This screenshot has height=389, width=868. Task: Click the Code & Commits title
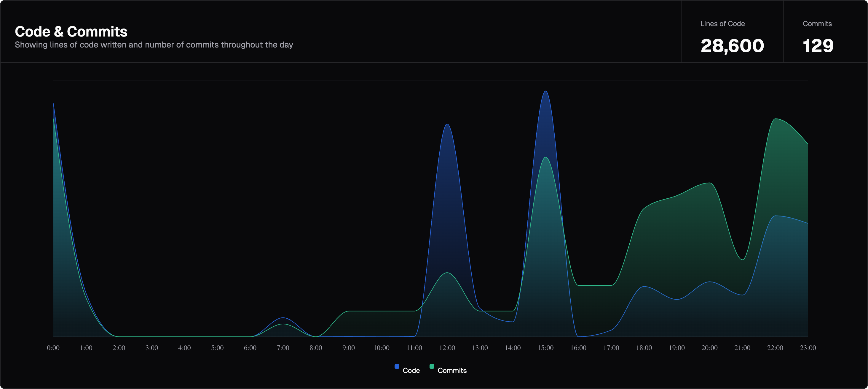point(71,32)
